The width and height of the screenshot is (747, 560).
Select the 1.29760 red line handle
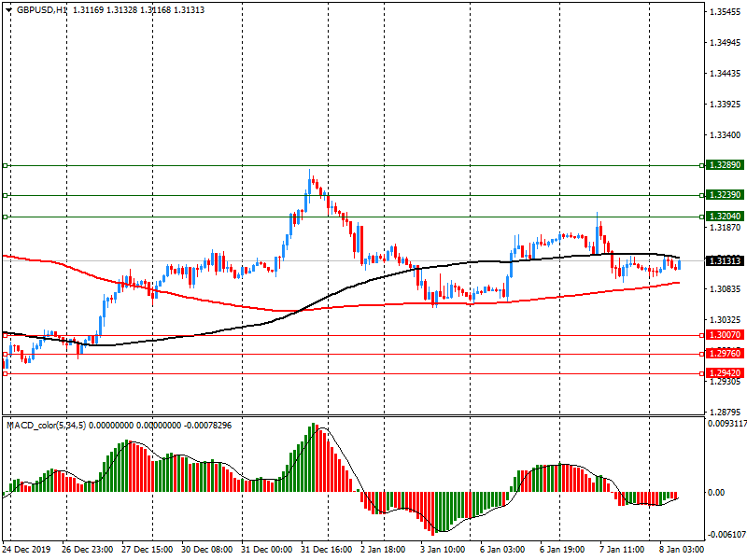tap(6, 354)
